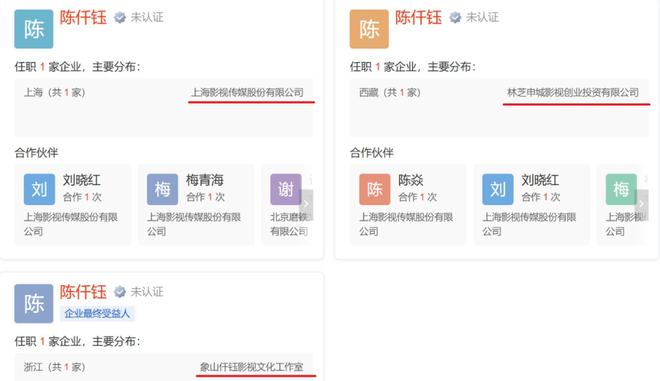Open partner name 刘晓红 in the Shanghai card

coord(82,180)
